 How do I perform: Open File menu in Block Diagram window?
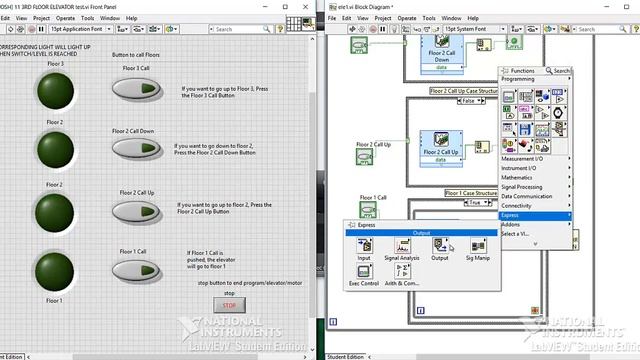tap(332, 18)
